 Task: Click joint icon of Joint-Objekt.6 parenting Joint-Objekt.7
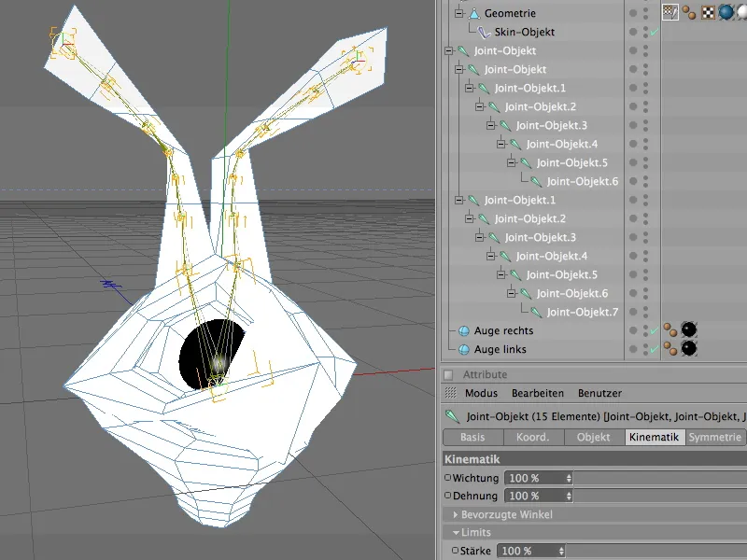pyautogui.click(x=526, y=293)
